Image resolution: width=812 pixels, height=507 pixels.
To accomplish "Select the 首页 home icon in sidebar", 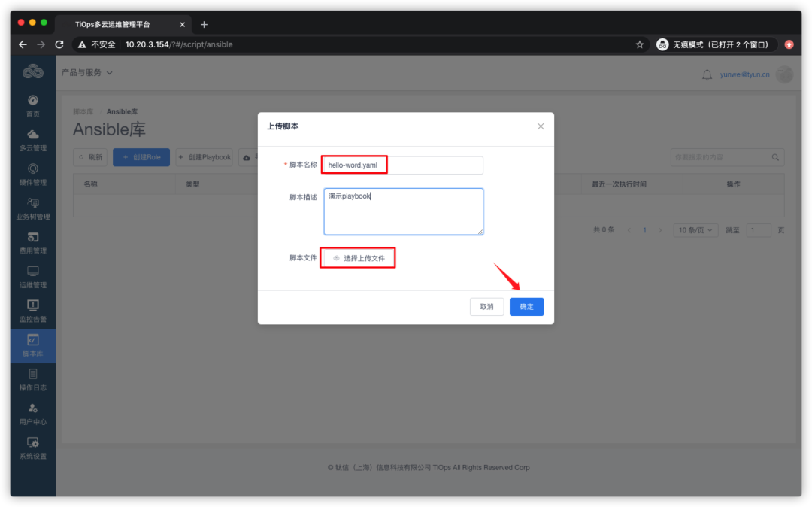I will pos(32,105).
